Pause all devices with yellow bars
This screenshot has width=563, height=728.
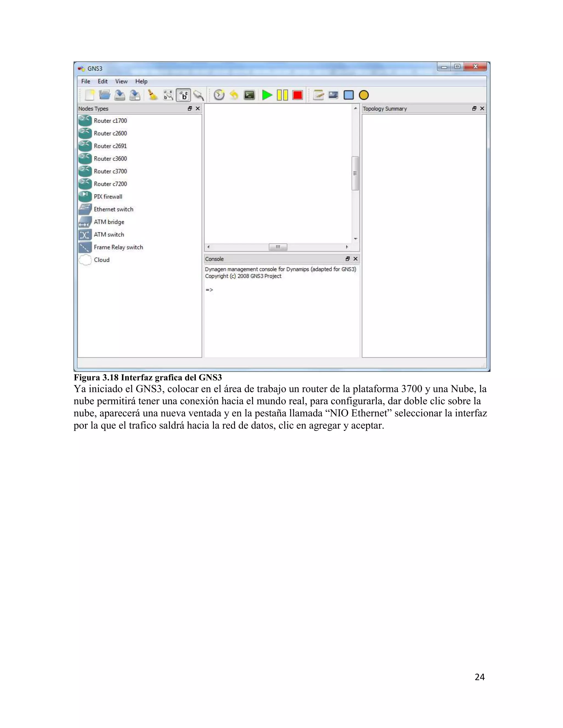[282, 95]
